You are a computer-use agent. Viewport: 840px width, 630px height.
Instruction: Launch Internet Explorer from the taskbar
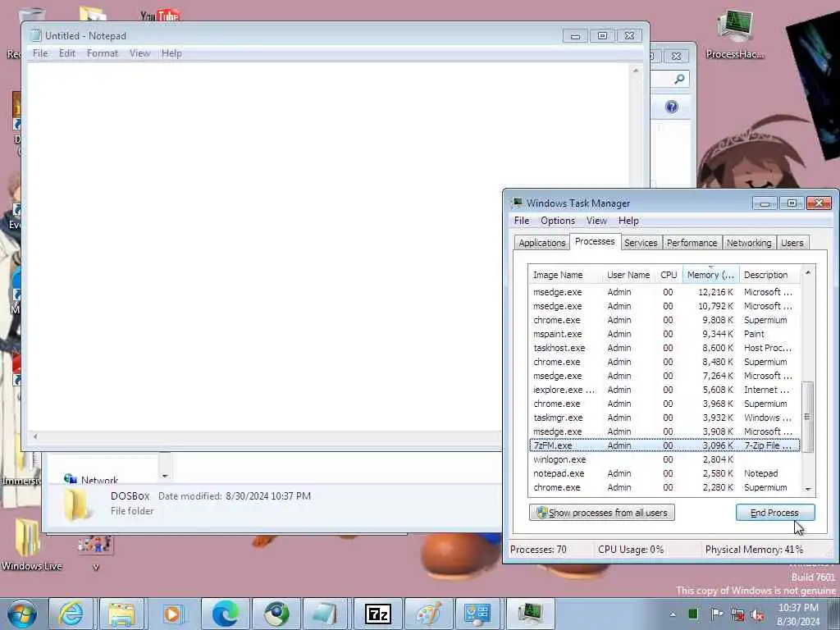tap(71, 614)
